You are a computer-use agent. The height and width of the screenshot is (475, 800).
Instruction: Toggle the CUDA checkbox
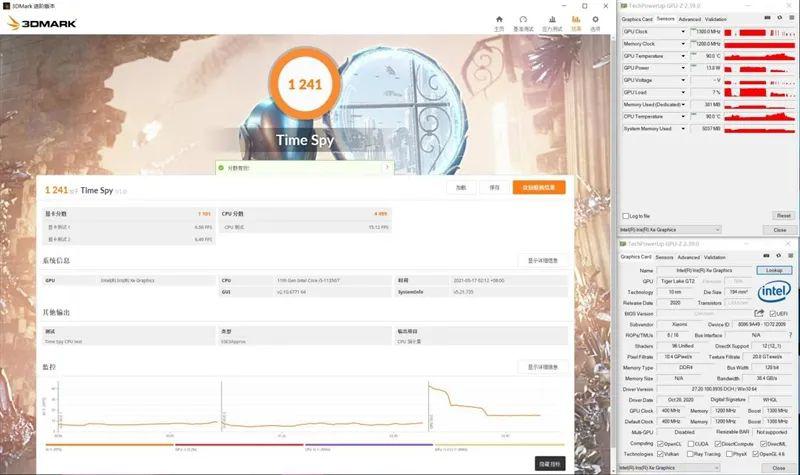pyautogui.click(x=691, y=444)
